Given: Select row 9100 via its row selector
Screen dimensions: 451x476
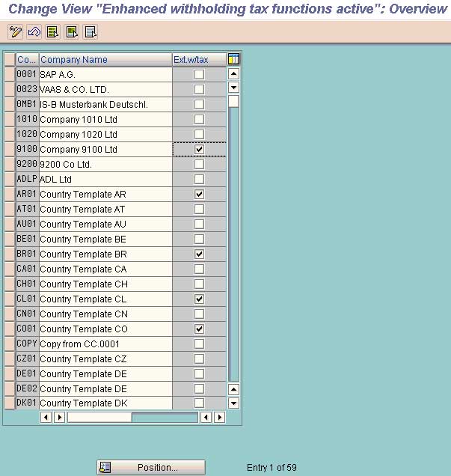Looking at the screenshot, I should coord(10,150).
